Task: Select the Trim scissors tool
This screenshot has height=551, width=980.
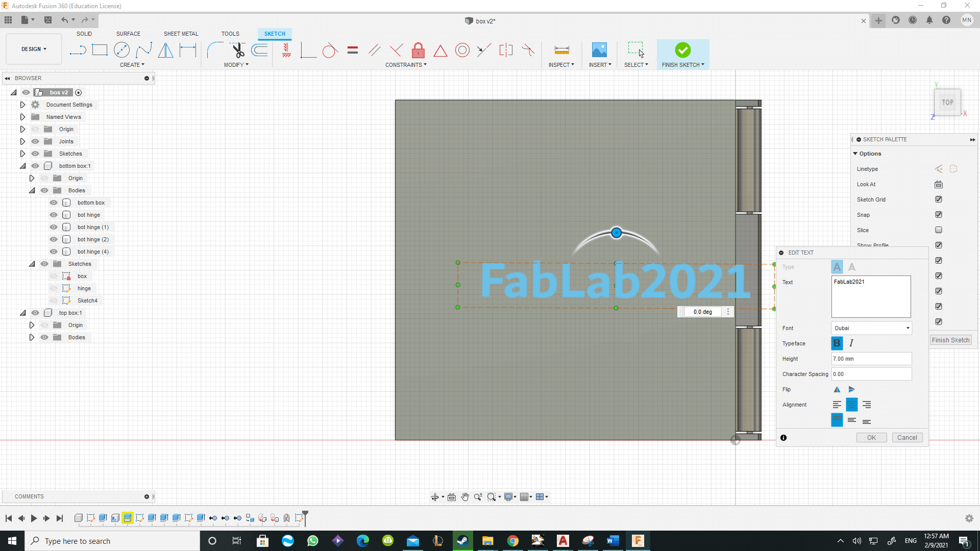Action: [x=237, y=50]
